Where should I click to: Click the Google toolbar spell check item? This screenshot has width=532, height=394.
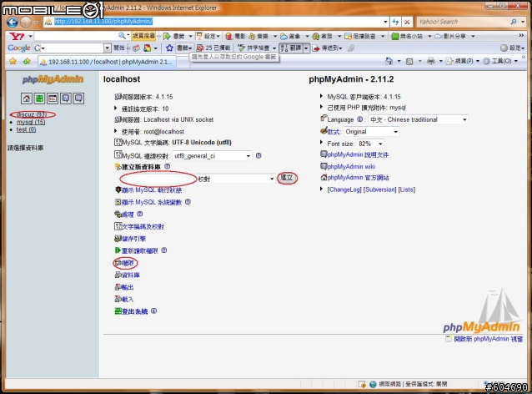(x=256, y=48)
